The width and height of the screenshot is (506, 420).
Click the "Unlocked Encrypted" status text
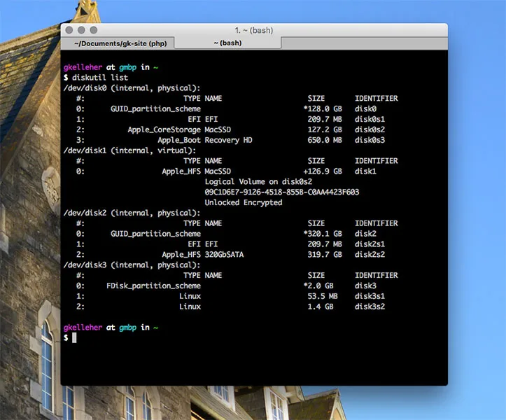243,202
